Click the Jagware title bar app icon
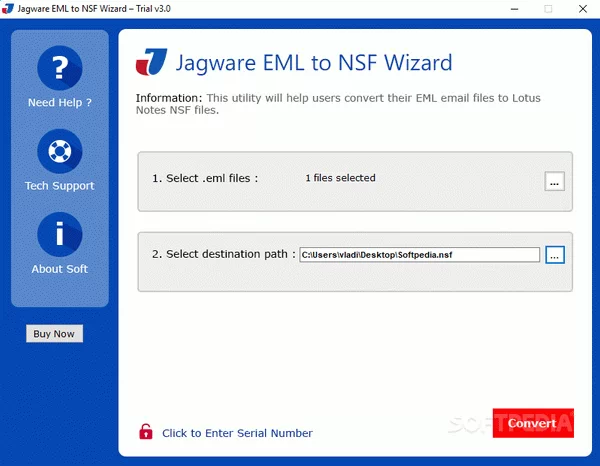The image size is (600, 466). [8, 8]
